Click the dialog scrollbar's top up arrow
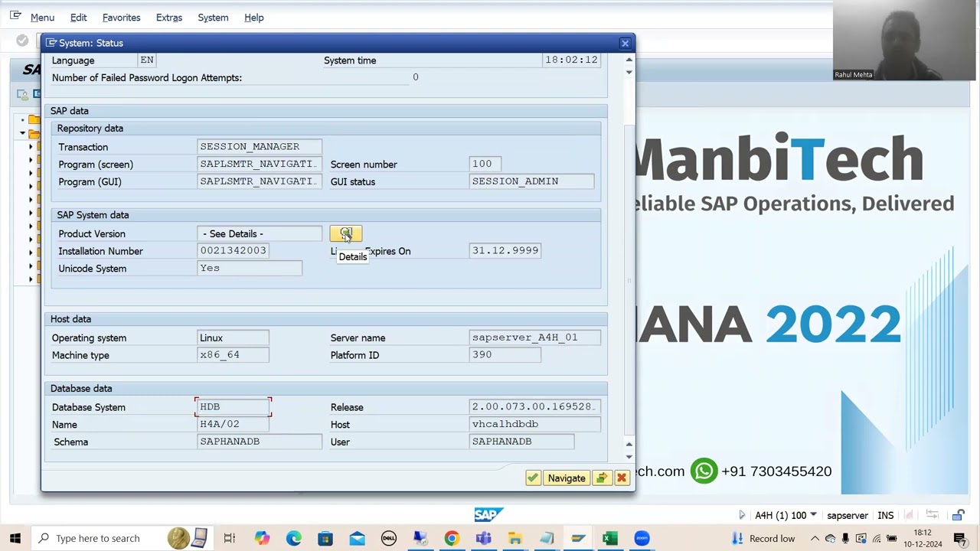 coord(629,60)
